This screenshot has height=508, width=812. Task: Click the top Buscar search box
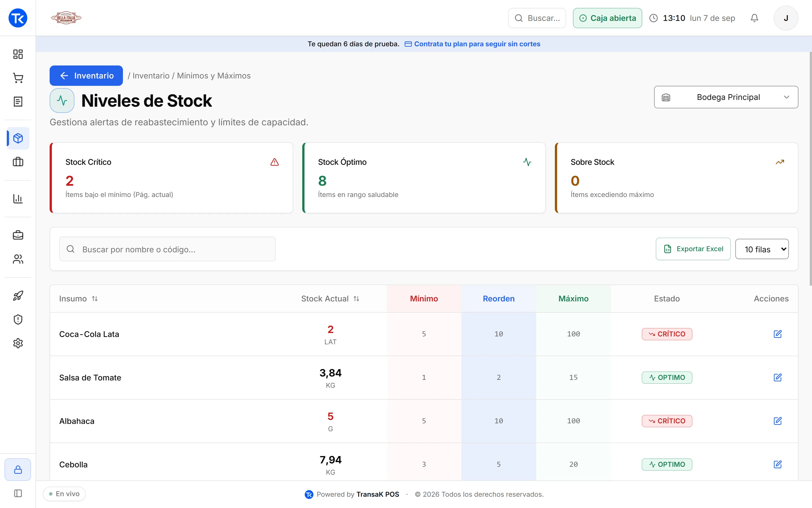pyautogui.click(x=537, y=18)
